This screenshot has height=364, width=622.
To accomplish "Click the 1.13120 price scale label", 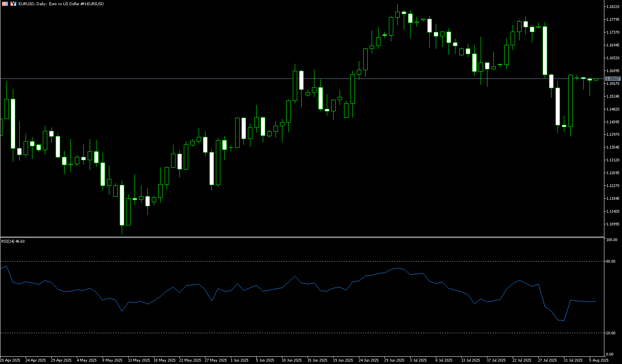I will (x=613, y=160).
